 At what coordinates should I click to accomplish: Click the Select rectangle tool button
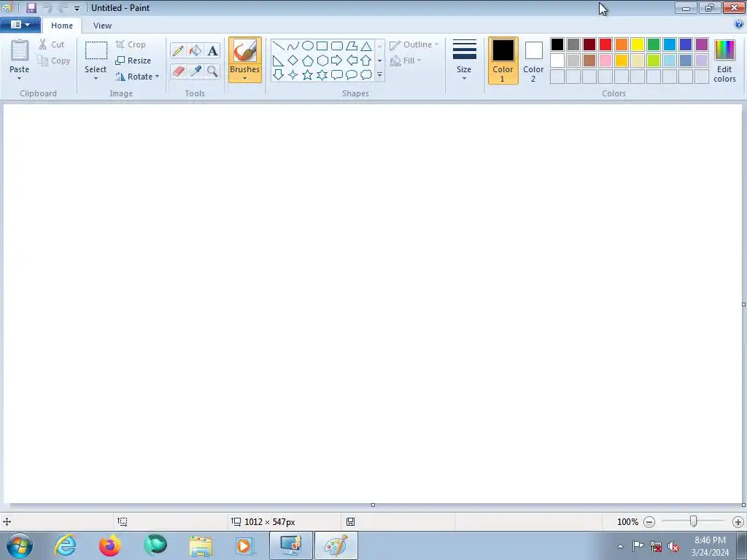point(96,51)
